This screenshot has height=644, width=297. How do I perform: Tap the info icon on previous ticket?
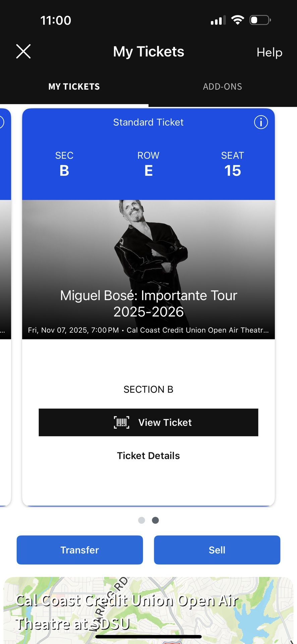1,122
